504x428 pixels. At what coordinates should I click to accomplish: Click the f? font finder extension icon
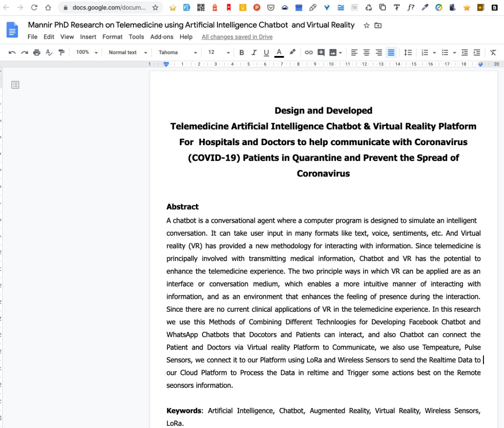point(411,7)
